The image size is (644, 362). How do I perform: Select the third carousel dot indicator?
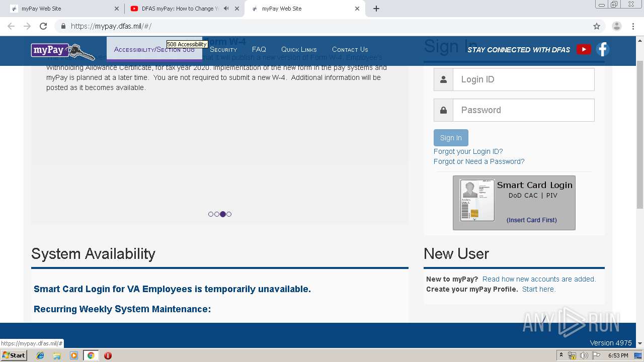[223, 214]
